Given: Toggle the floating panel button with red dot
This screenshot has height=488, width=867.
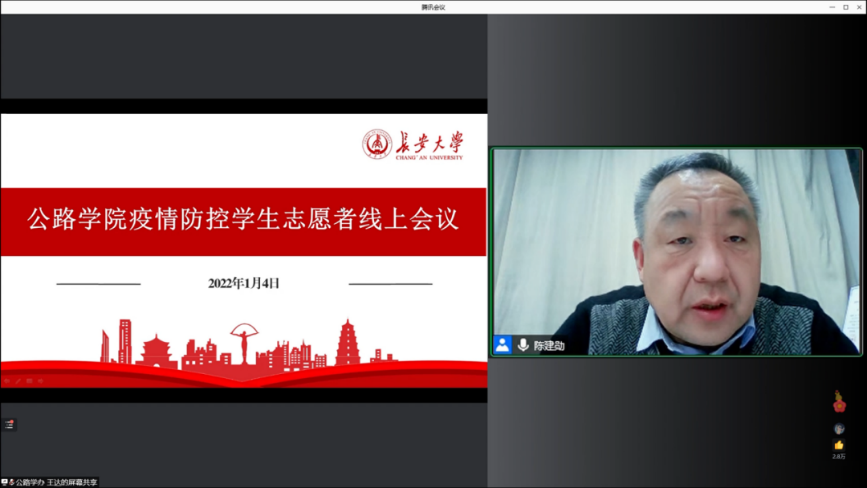Looking at the screenshot, I should pos(9,424).
